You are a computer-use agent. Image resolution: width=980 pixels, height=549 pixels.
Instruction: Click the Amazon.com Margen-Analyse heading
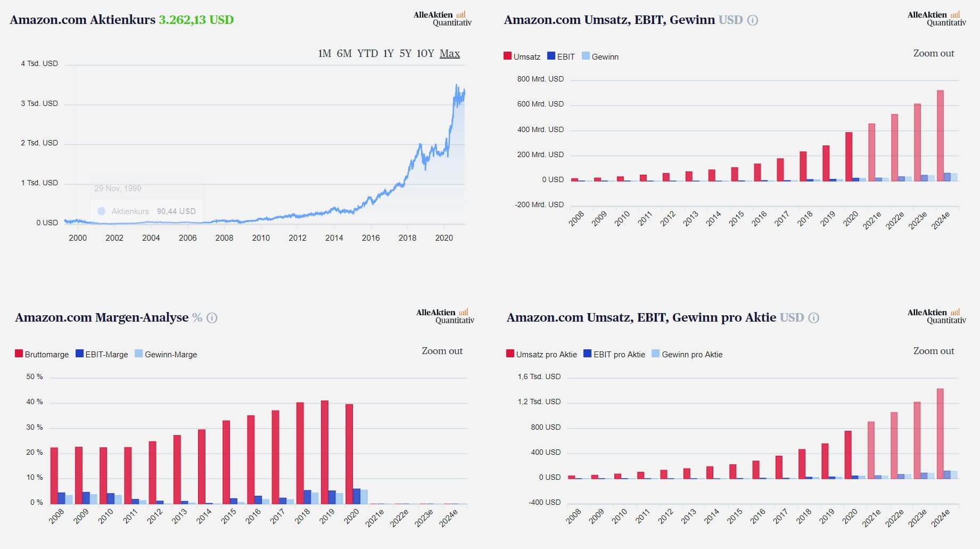pyautogui.click(x=102, y=317)
